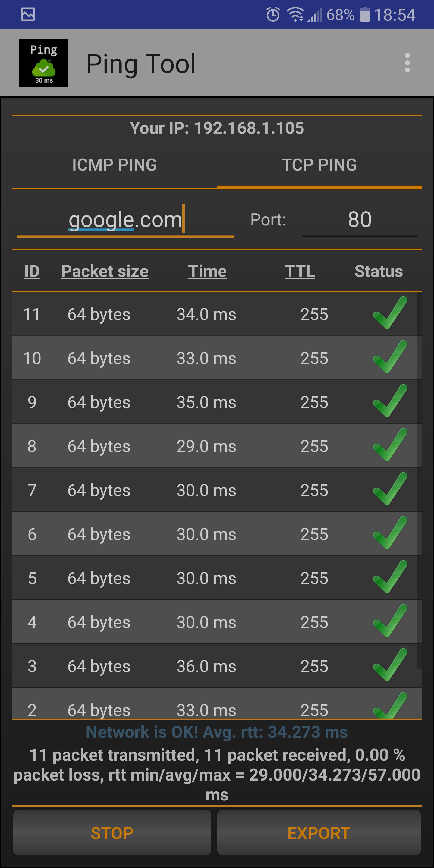
Task: Select the TCP PING tab
Action: pos(319,165)
